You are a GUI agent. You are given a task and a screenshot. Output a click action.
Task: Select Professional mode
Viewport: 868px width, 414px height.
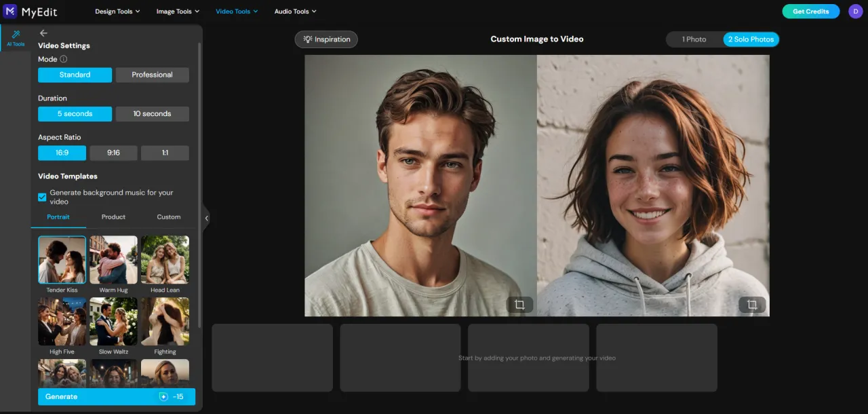pos(152,75)
